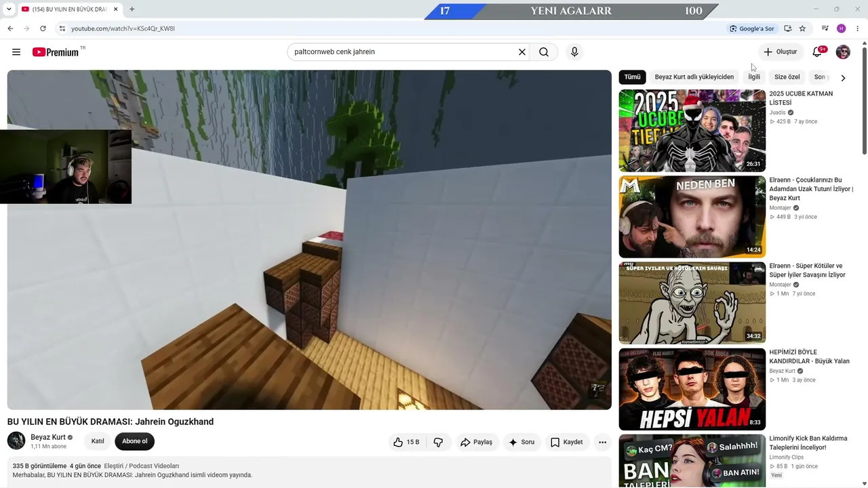This screenshot has width=868, height=488.
Task: Open the account avatar menu
Action: 843,52
